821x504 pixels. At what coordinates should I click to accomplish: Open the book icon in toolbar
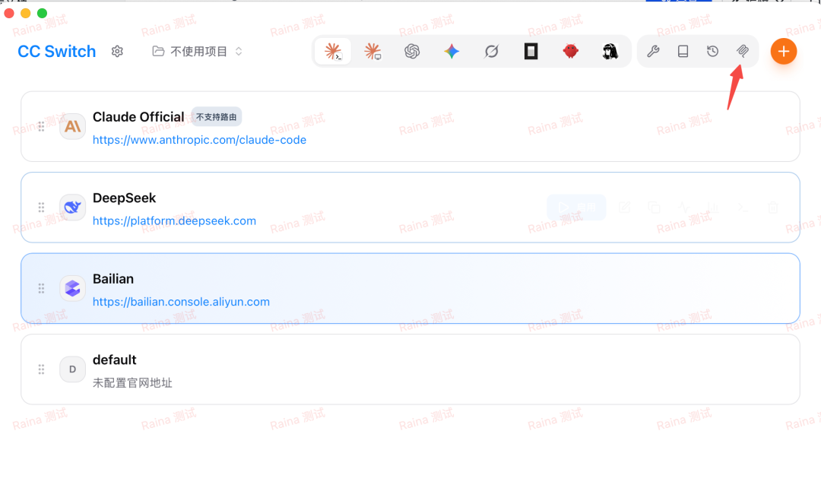pos(683,51)
